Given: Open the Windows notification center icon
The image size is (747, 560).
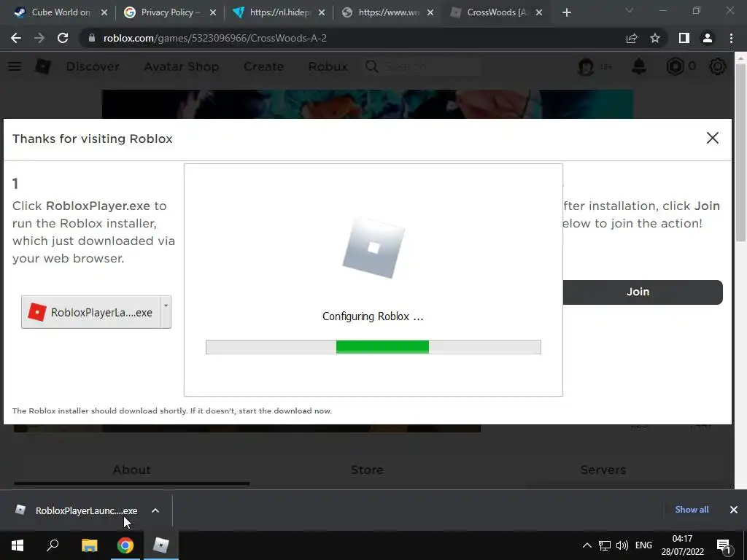Looking at the screenshot, I should (724, 545).
